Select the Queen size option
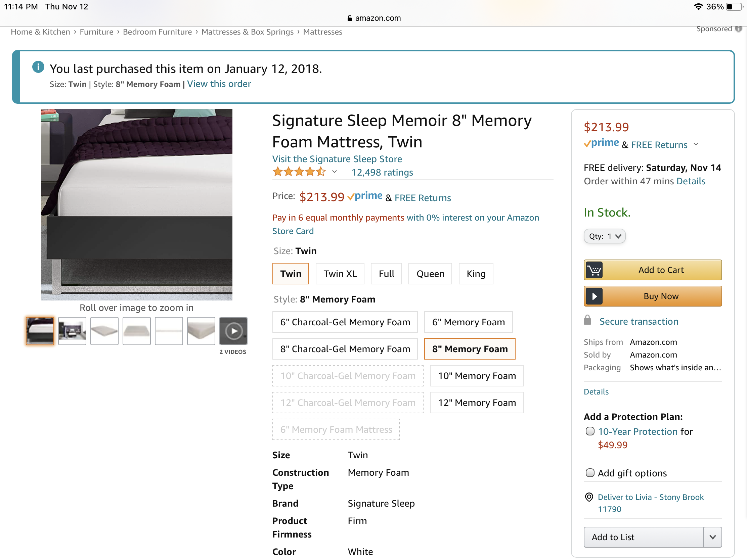The image size is (747, 560). pos(430,274)
